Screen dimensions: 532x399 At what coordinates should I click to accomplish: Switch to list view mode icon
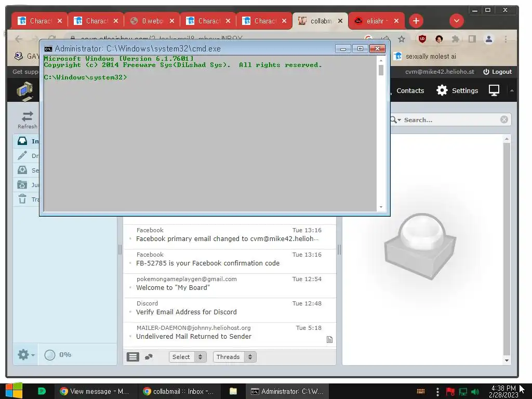coord(133,356)
